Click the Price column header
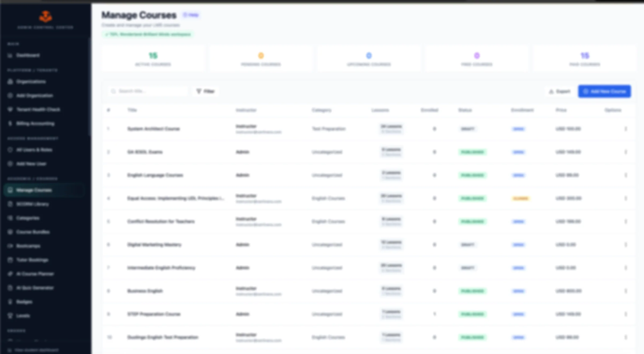The image size is (644, 354). [x=561, y=110]
